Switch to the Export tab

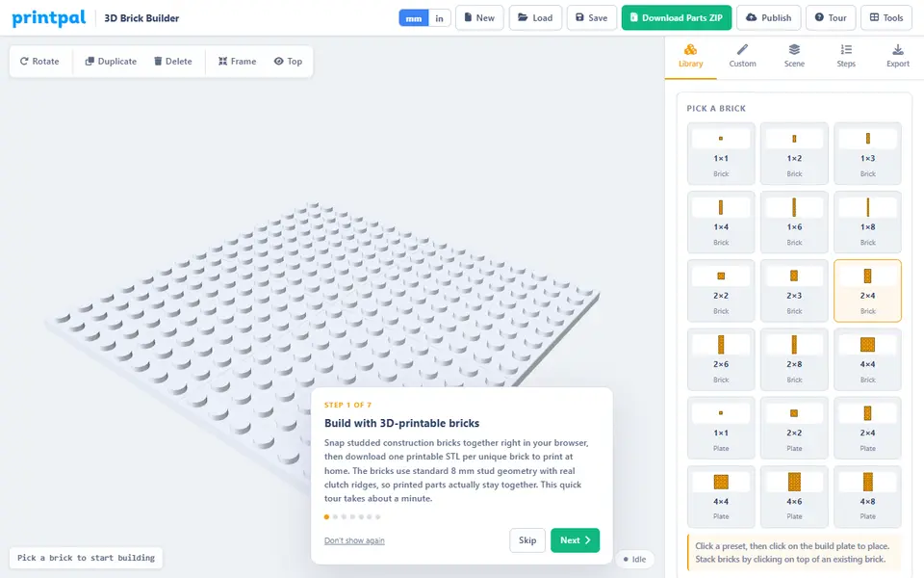[898, 56]
